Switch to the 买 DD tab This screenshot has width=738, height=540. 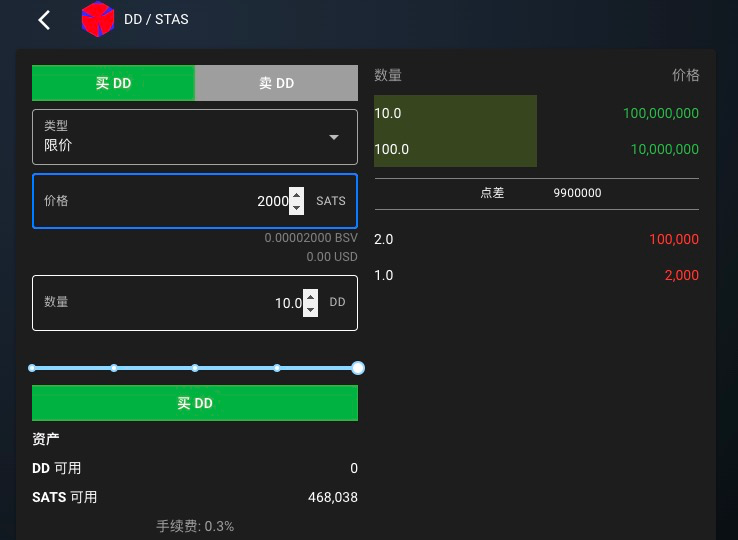click(113, 83)
